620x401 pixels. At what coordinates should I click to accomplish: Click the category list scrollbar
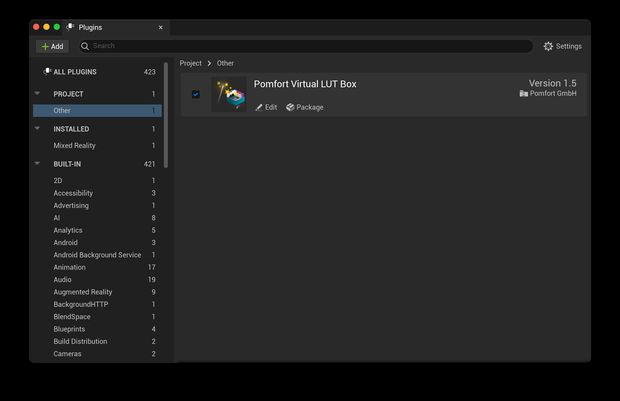[x=166, y=115]
